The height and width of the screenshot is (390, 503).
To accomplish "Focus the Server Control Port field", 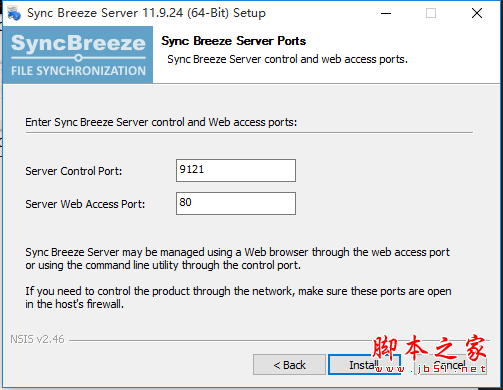I will point(236,170).
